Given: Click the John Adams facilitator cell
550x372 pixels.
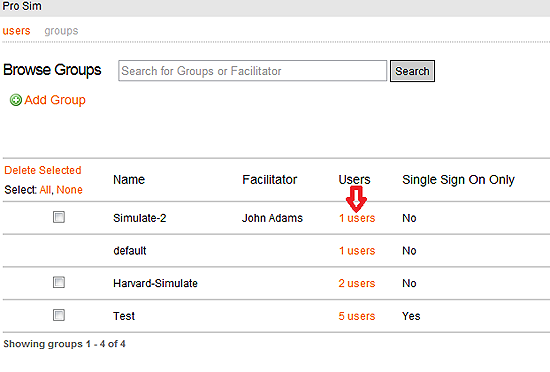Looking at the screenshot, I should (x=272, y=218).
